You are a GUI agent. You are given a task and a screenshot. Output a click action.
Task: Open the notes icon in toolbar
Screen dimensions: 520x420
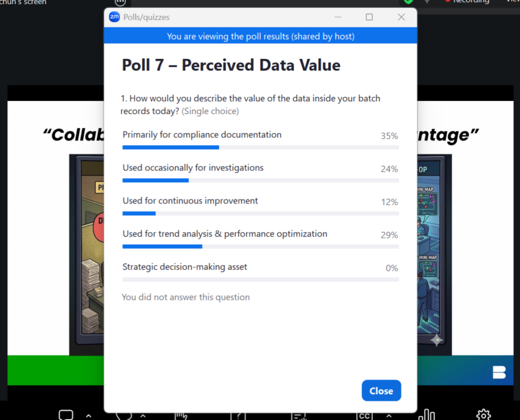299,416
